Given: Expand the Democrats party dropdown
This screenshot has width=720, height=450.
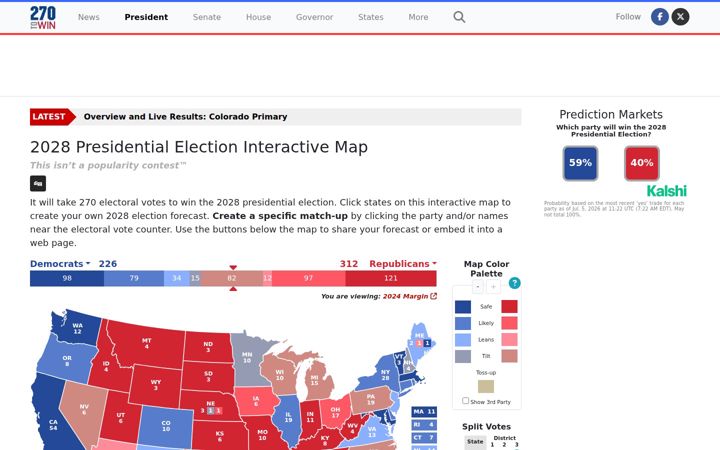Looking at the screenshot, I should click(60, 264).
